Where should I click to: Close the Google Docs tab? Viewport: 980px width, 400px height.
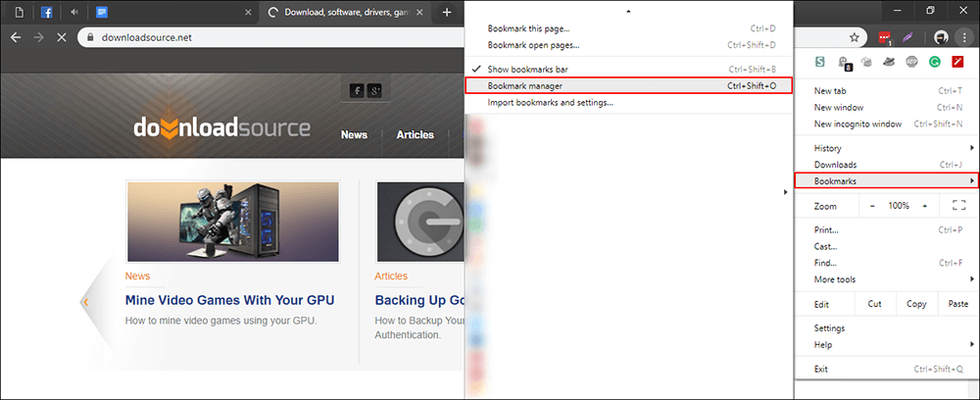click(x=248, y=12)
